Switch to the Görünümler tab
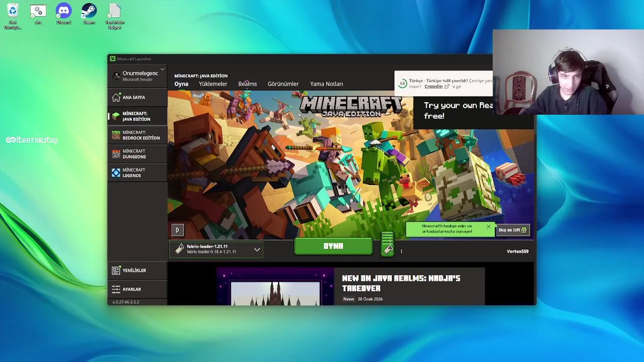The image size is (644, 362). pos(283,84)
